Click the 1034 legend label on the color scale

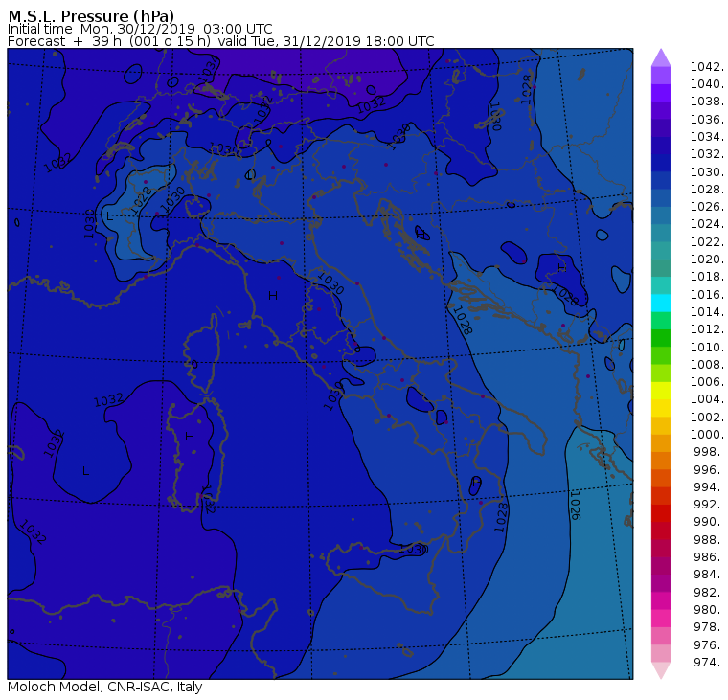click(707, 137)
